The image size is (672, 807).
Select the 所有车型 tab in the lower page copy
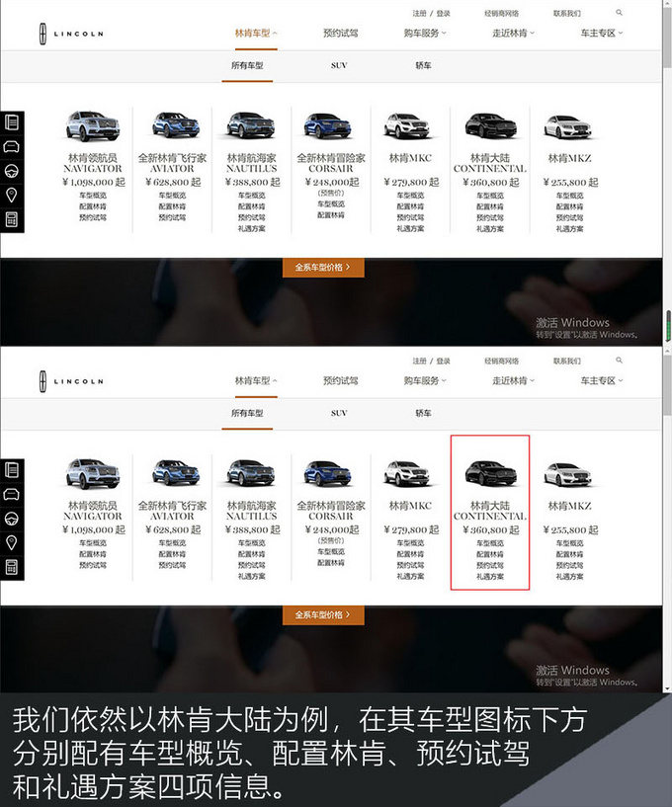(247, 413)
